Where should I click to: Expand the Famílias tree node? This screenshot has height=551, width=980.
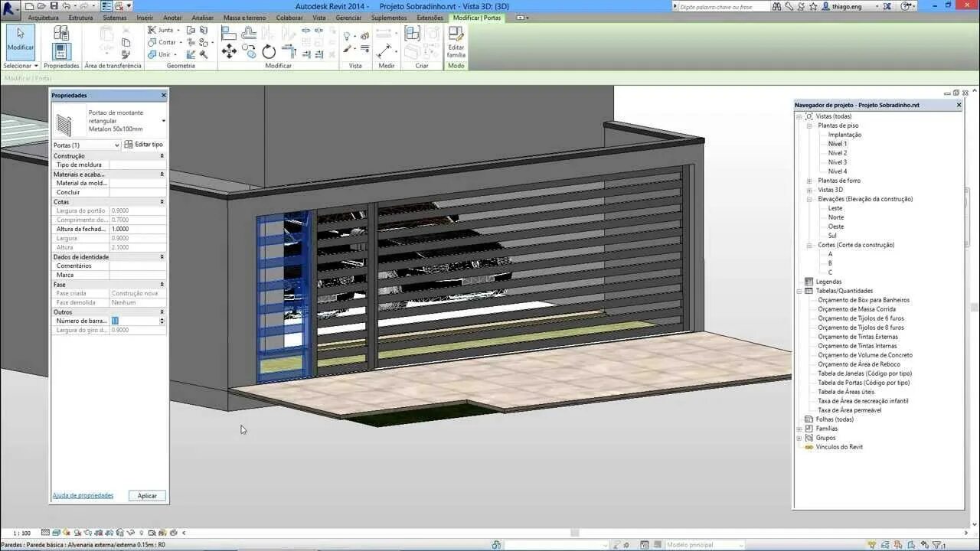(799, 429)
